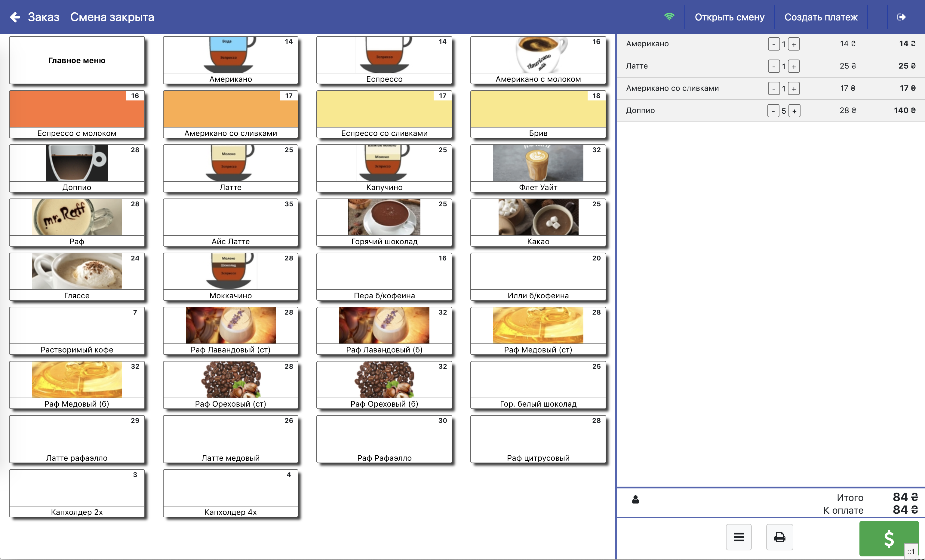
Task: Click the Заказ header title
Action: (44, 17)
